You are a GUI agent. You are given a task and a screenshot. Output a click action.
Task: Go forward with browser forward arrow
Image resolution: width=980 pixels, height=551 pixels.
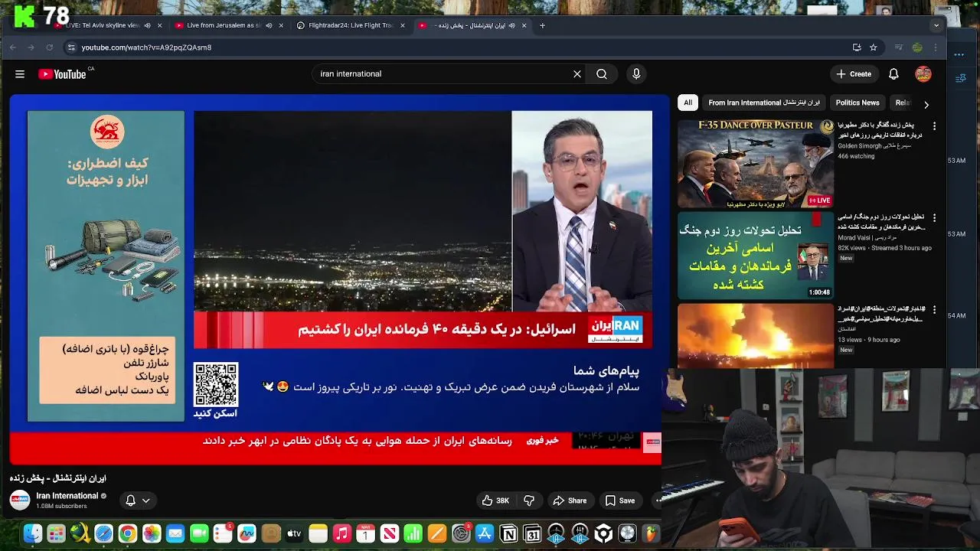tap(31, 47)
